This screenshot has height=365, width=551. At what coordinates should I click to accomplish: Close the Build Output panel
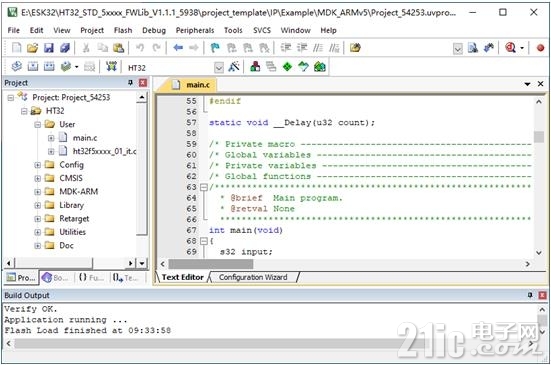tap(543, 295)
